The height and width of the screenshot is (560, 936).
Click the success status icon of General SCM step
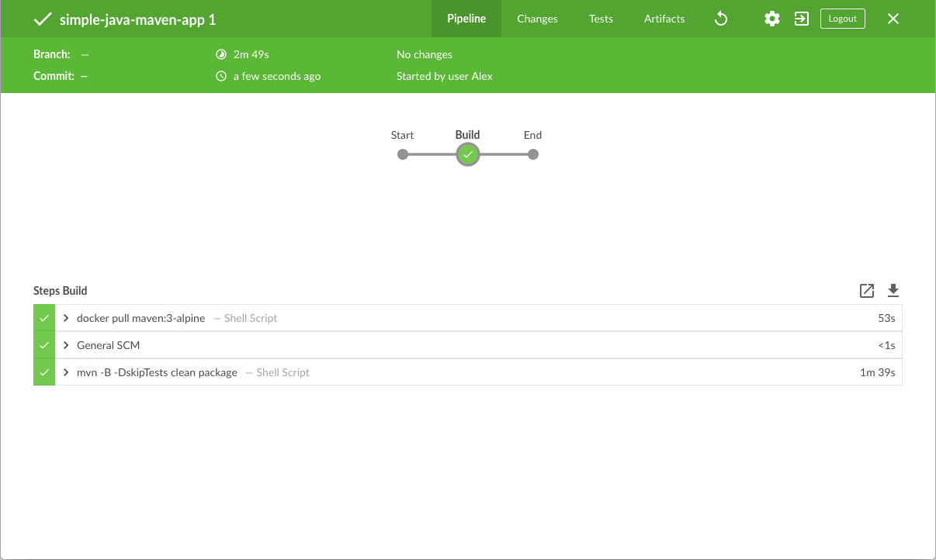pos(44,345)
